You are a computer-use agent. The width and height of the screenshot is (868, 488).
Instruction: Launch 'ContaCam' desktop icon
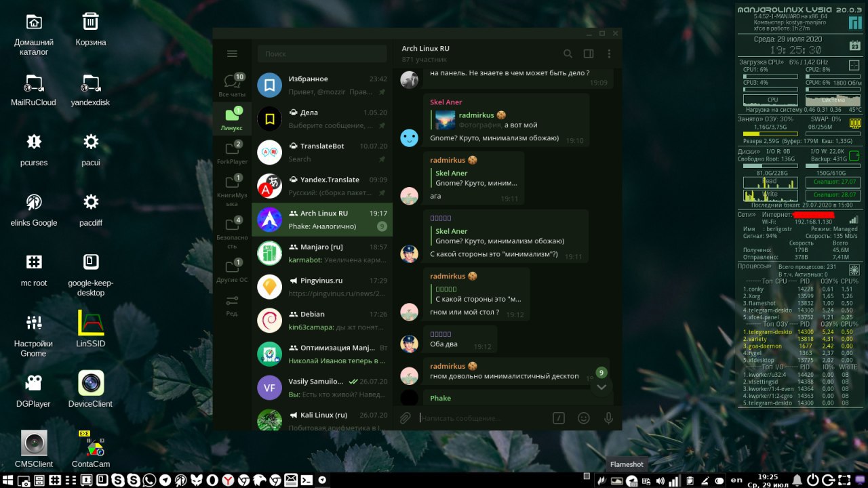click(x=91, y=449)
